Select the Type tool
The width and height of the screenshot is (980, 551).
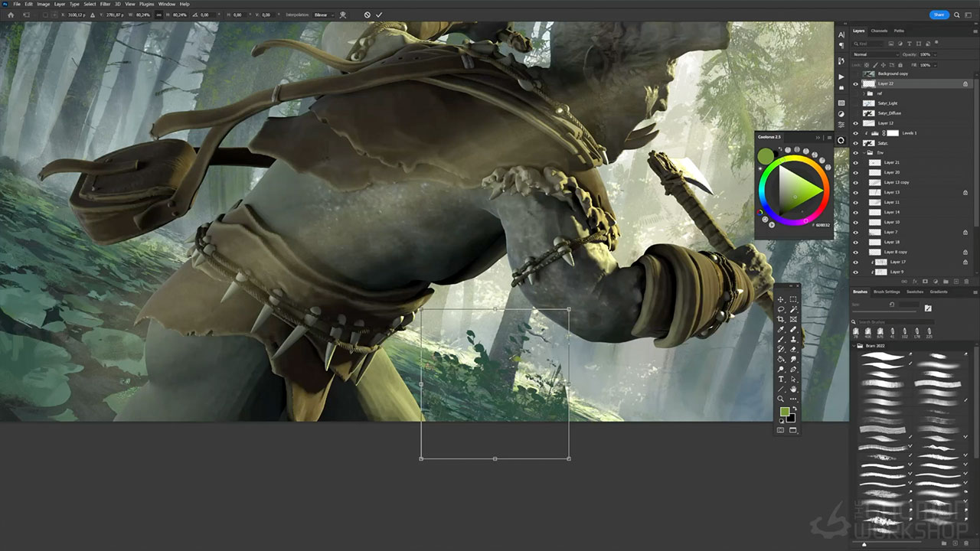[x=781, y=379]
